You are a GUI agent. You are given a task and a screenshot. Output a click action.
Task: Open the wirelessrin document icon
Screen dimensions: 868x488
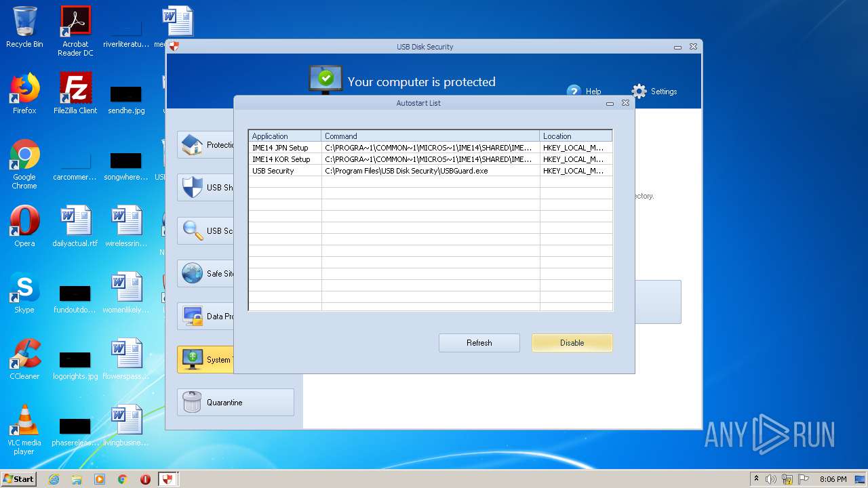click(x=126, y=226)
